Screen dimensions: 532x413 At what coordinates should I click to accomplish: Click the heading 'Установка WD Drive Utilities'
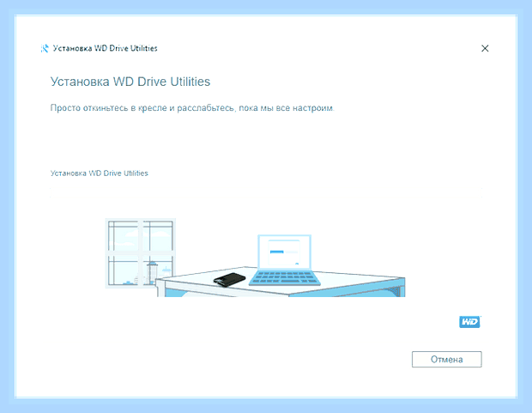[x=130, y=82]
